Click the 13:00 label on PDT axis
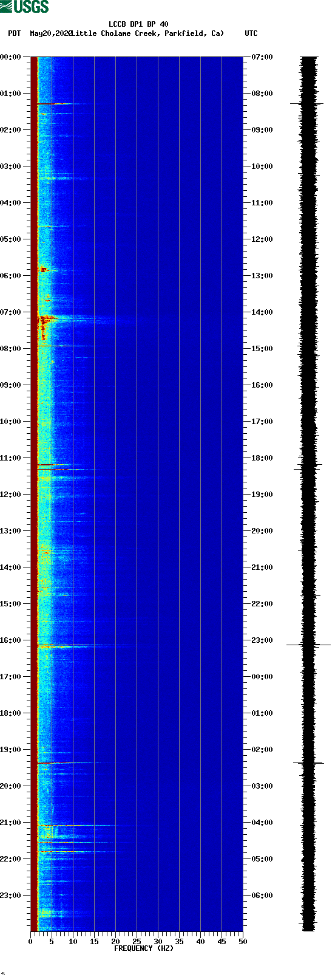The width and height of the screenshot is (335, 980). (x=11, y=531)
